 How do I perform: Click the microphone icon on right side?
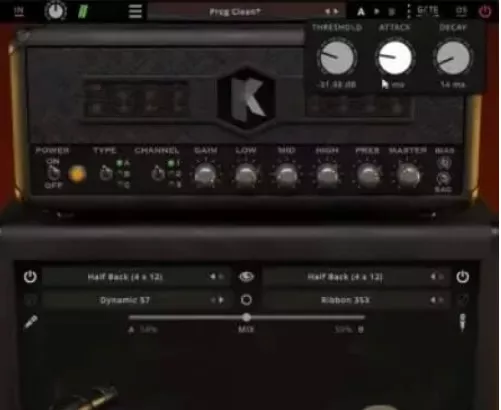[462, 322]
